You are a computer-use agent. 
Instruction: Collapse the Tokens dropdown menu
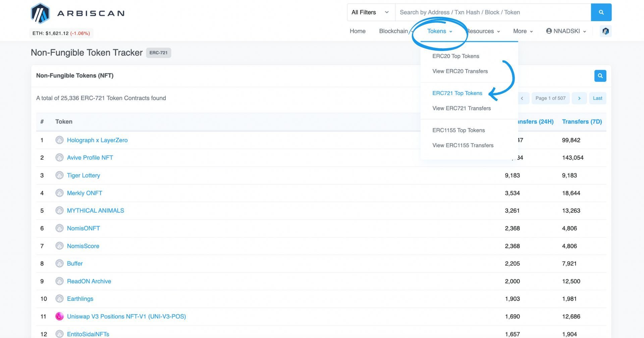[440, 31]
